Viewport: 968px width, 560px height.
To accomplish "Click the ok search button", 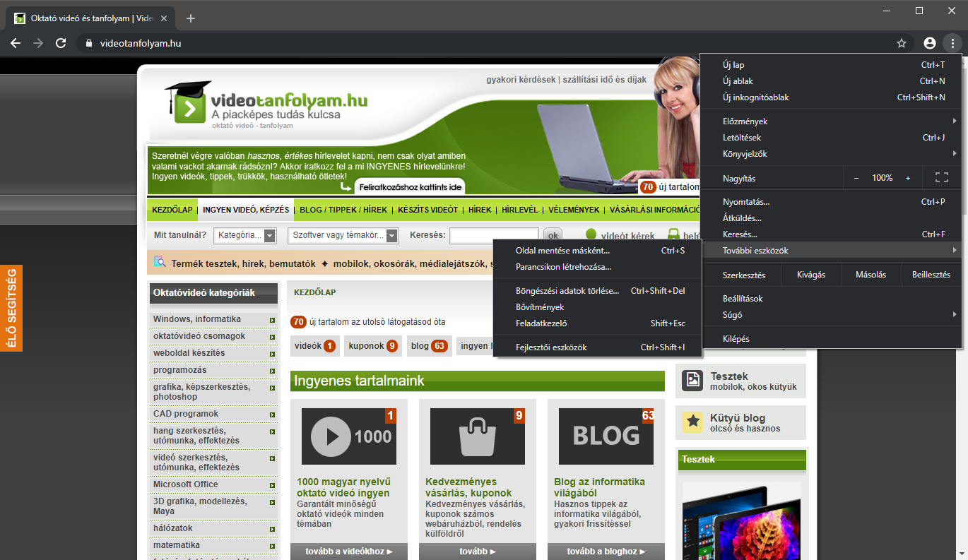I will [x=553, y=235].
